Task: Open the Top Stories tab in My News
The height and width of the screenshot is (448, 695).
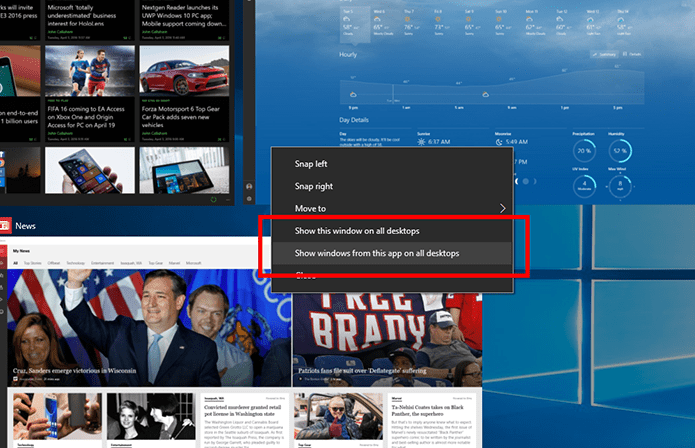Action: point(32,263)
